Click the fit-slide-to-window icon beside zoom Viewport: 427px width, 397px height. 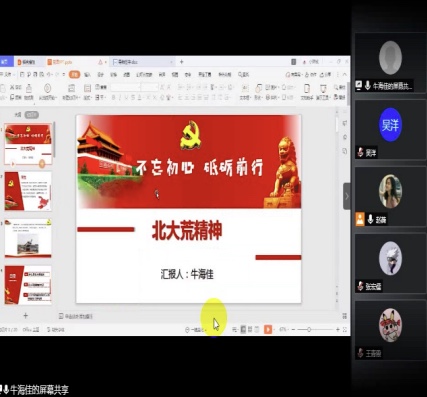pyautogui.click(x=345, y=329)
